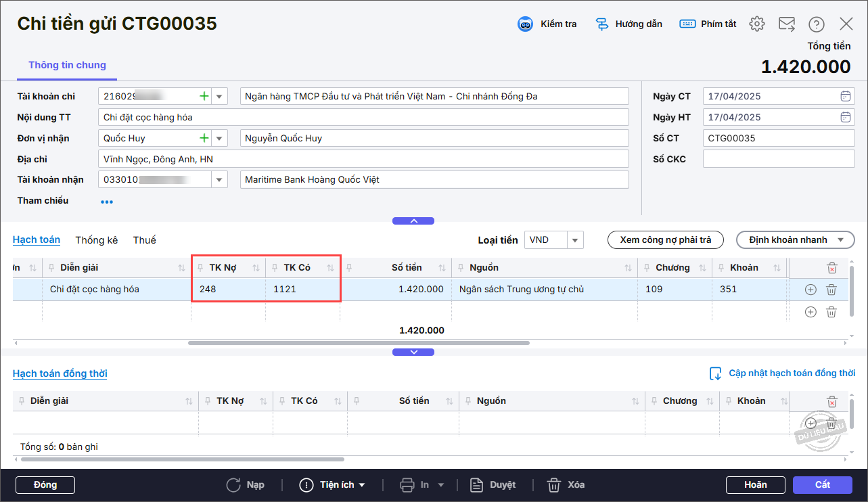Add new Đơn vị nhận with plus
This screenshot has height=502, width=868.
click(x=204, y=138)
